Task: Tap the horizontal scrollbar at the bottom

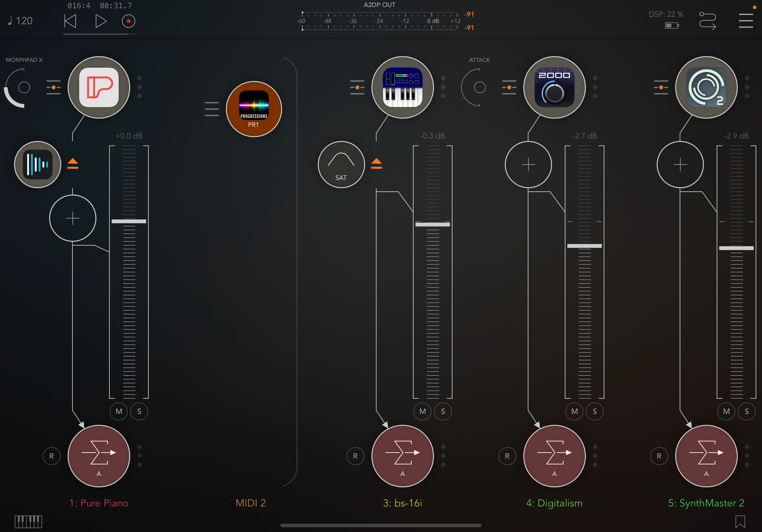Action: click(x=381, y=525)
